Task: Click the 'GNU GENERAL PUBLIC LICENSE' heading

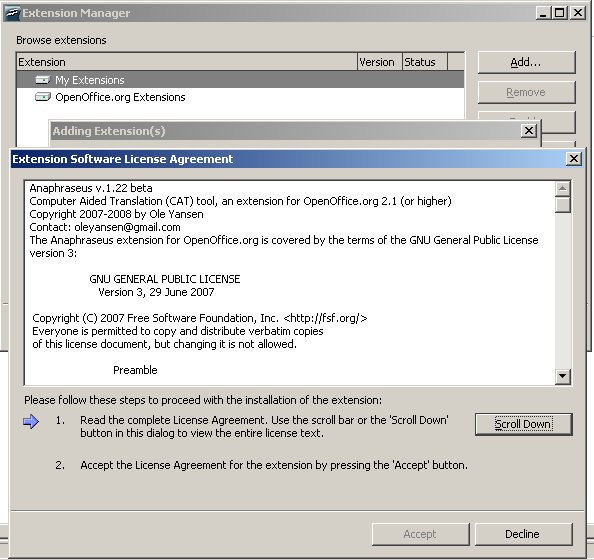Action: pyautogui.click(x=165, y=279)
